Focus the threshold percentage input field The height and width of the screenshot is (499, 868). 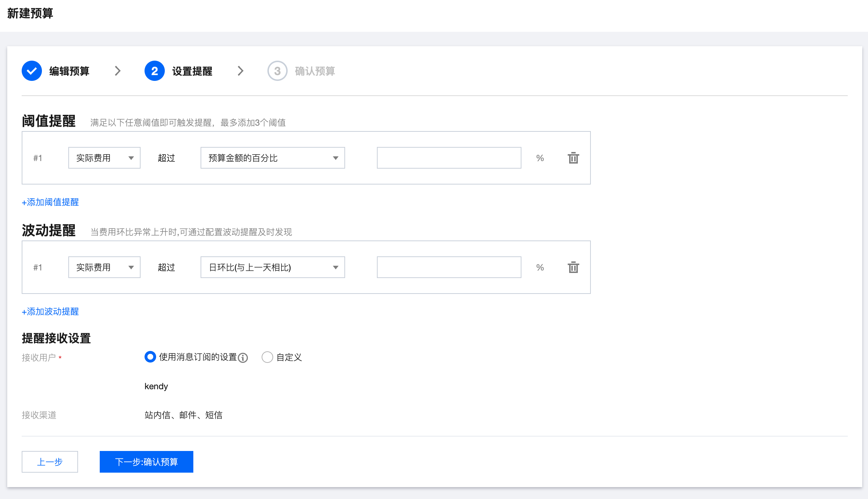click(449, 158)
